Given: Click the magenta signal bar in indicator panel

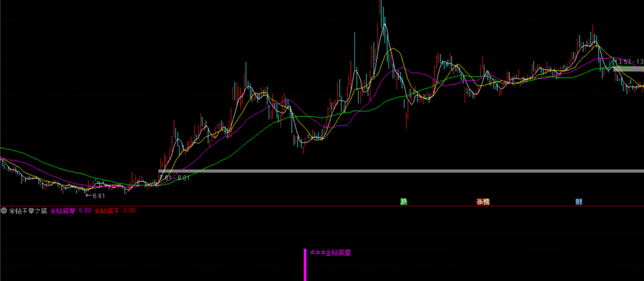Looking at the screenshot, I should [305, 265].
